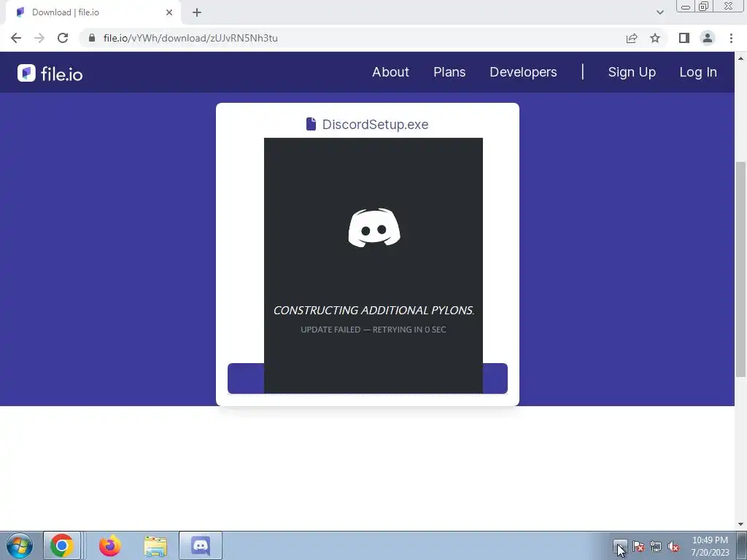Click the address bar URL
The image size is (747, 560).
[190, 38]
